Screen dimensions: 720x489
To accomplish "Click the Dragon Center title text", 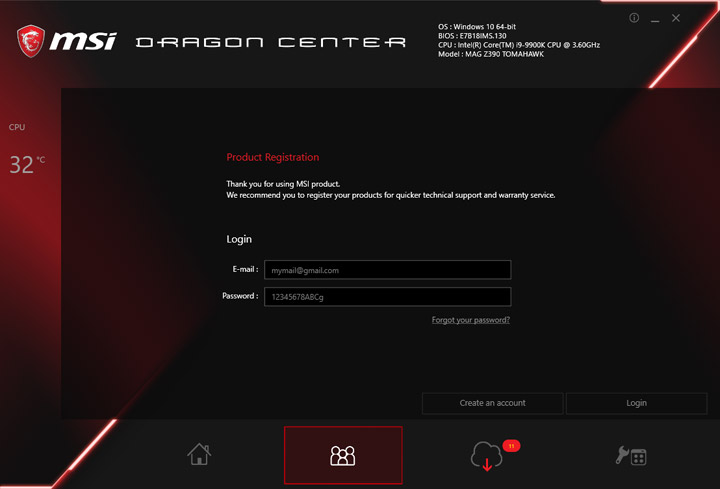I will [271, 43].
